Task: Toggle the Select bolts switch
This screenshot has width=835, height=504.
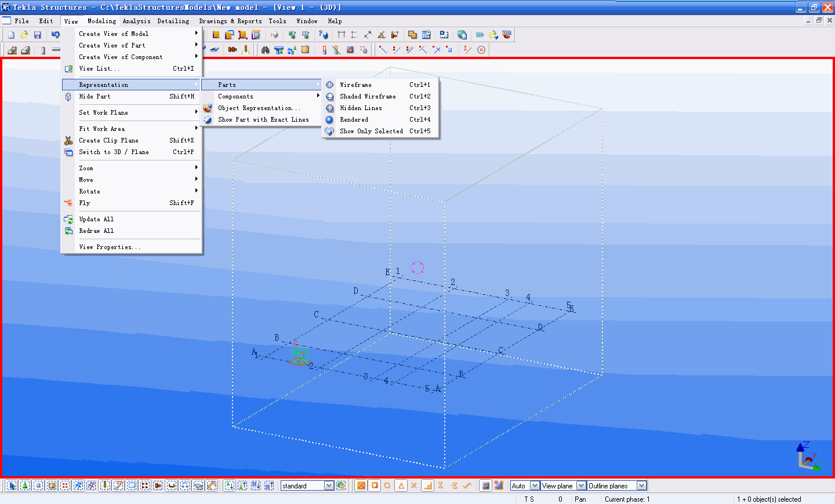Action: pos(145,485)
